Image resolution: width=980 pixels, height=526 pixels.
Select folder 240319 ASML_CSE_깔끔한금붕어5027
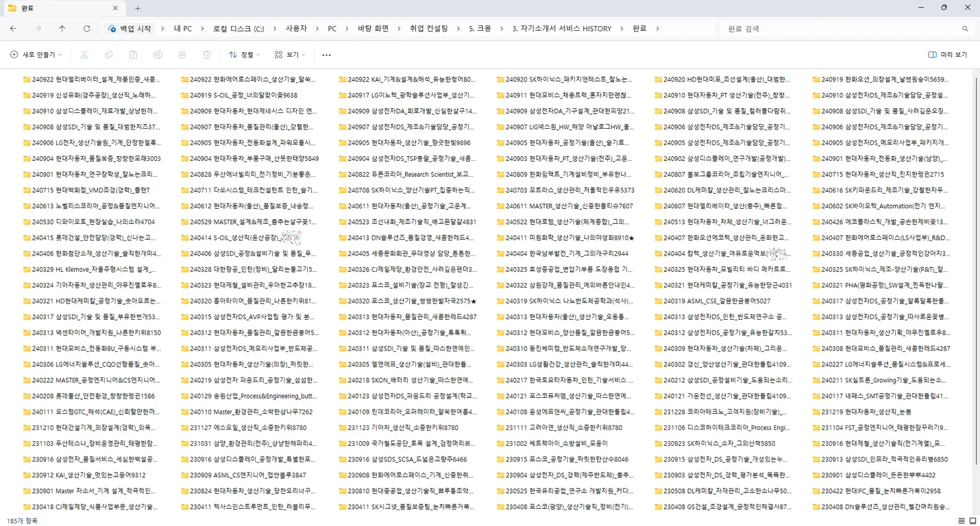712,301
